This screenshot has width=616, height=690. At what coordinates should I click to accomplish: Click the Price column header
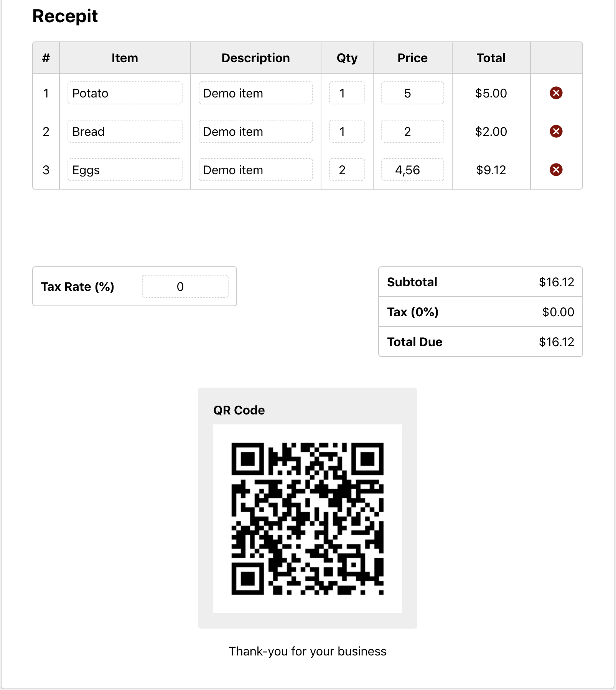click(x=413, y=58)
